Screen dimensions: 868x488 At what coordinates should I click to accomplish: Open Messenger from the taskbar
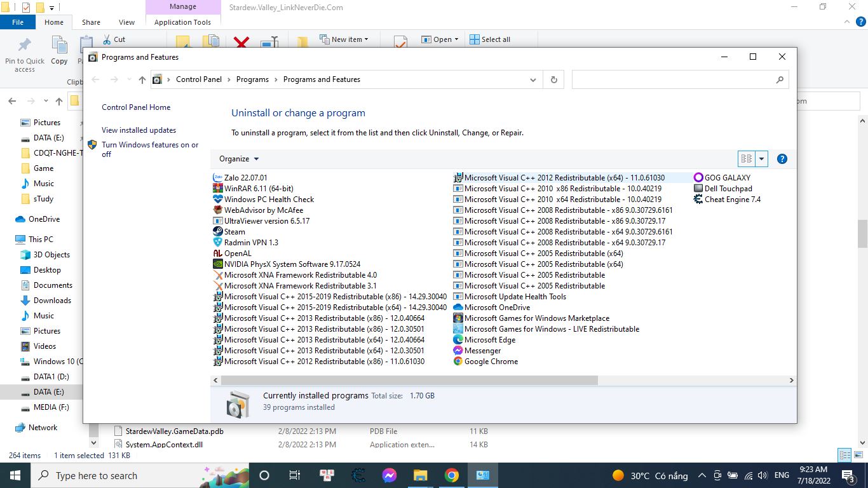point(390,475)
